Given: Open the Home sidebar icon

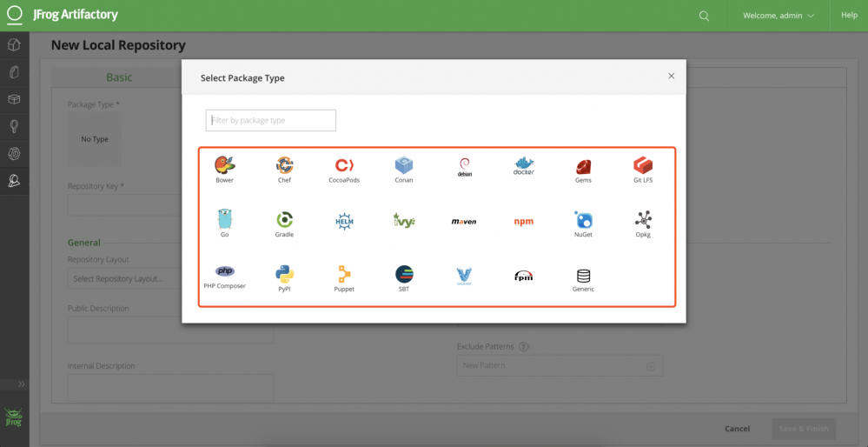Looking at the screenshot, I should coord(15,45).
